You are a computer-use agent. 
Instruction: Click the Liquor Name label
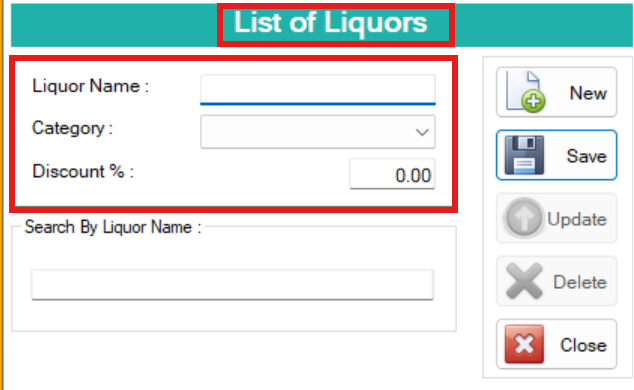pyautogui.click(x=91, y=86)
